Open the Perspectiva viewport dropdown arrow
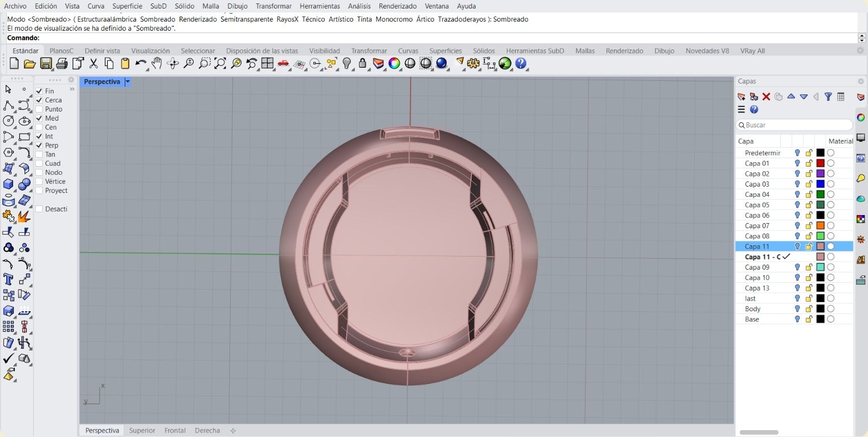Screen dimensions: 868x437 (128, 82)
